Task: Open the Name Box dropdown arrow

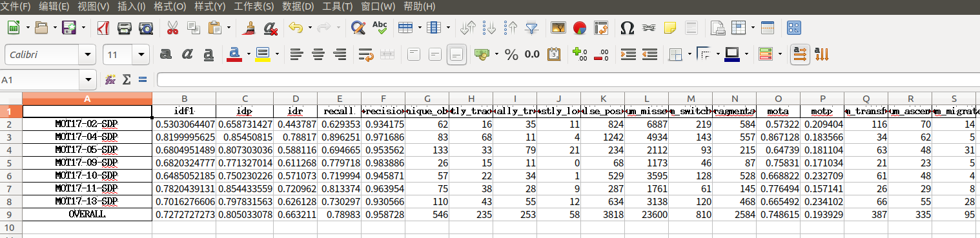Action: (x=88, y=80)
